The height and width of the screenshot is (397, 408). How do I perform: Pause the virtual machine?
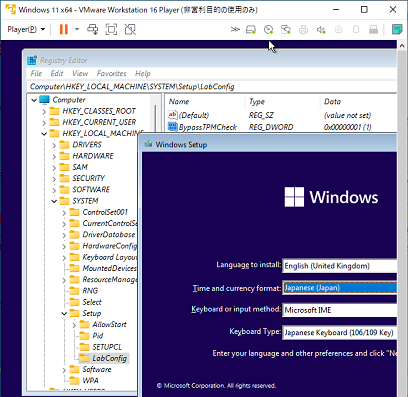[x=64, y=29]
